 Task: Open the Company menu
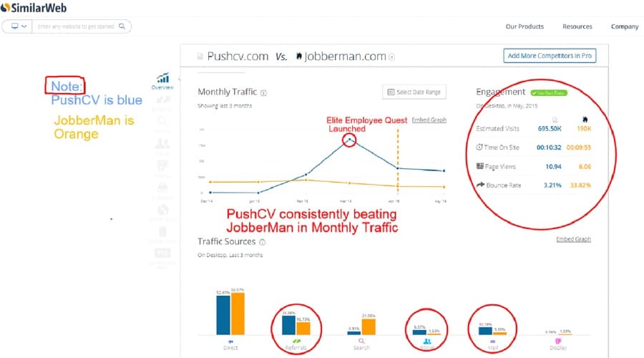click(x=624, y=26)
